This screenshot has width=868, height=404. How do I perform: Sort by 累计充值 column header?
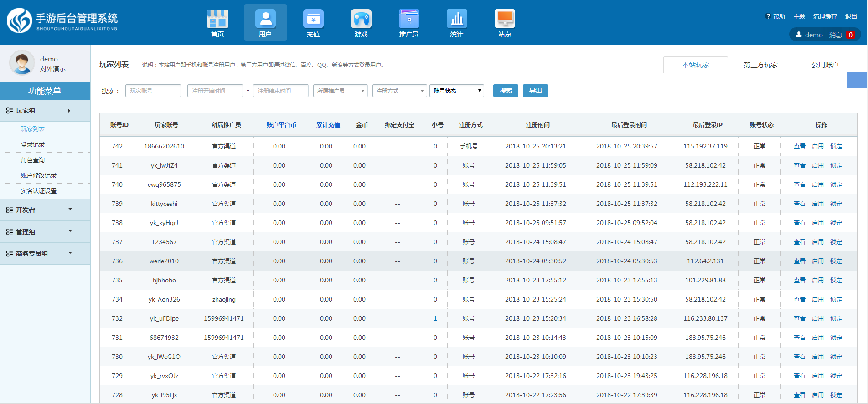(328, 125)
